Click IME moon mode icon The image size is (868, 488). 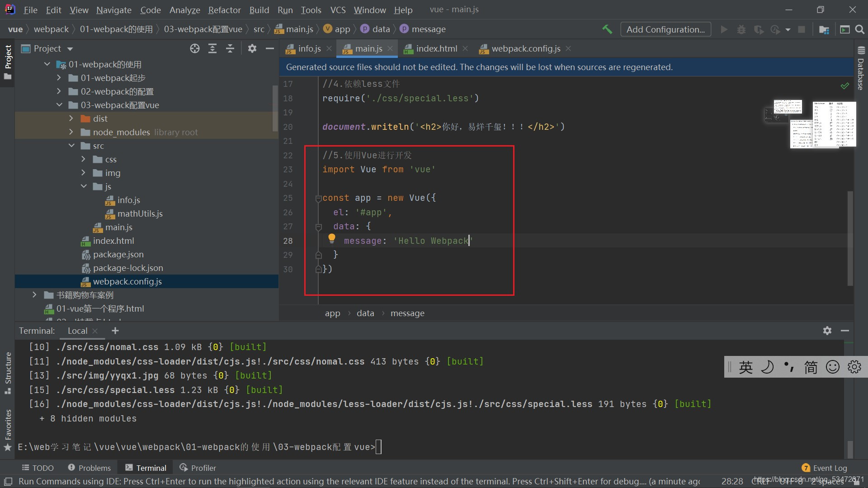(x=767, y=367)
